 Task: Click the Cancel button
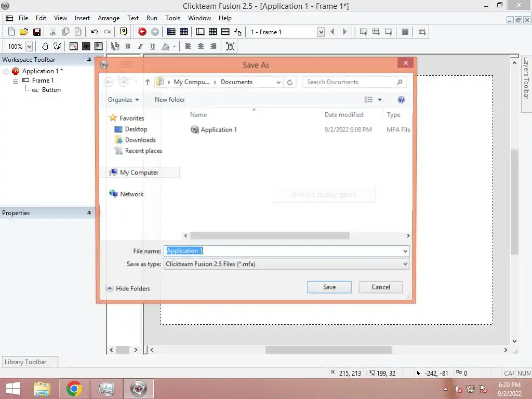click(x=380, y=287)
